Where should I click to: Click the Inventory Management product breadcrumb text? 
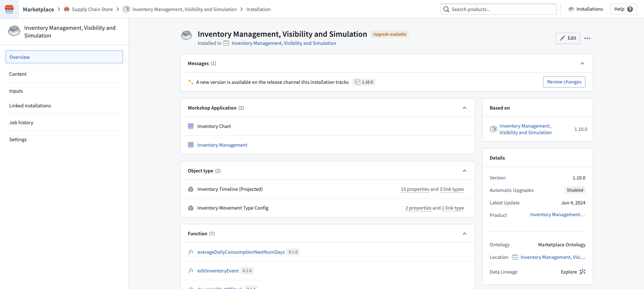(184, 9)
